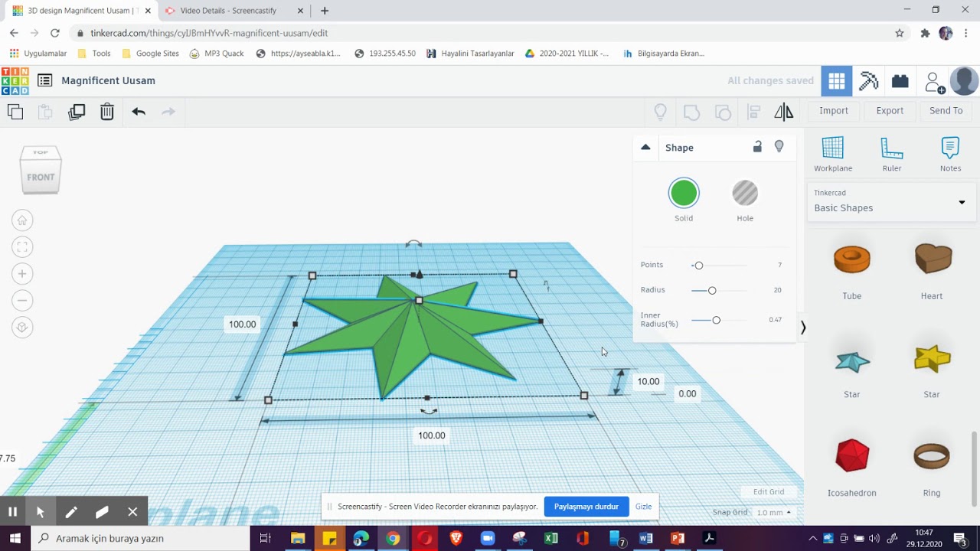Click the Paste tool icon
Viewport: 980px width, 551px height.
click(x=45, y=112)
